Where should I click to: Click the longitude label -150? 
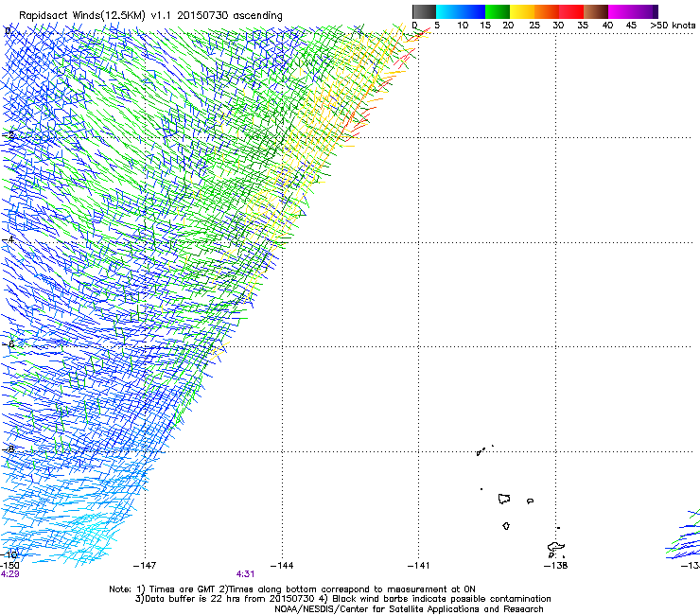click(x=9, y=566)
